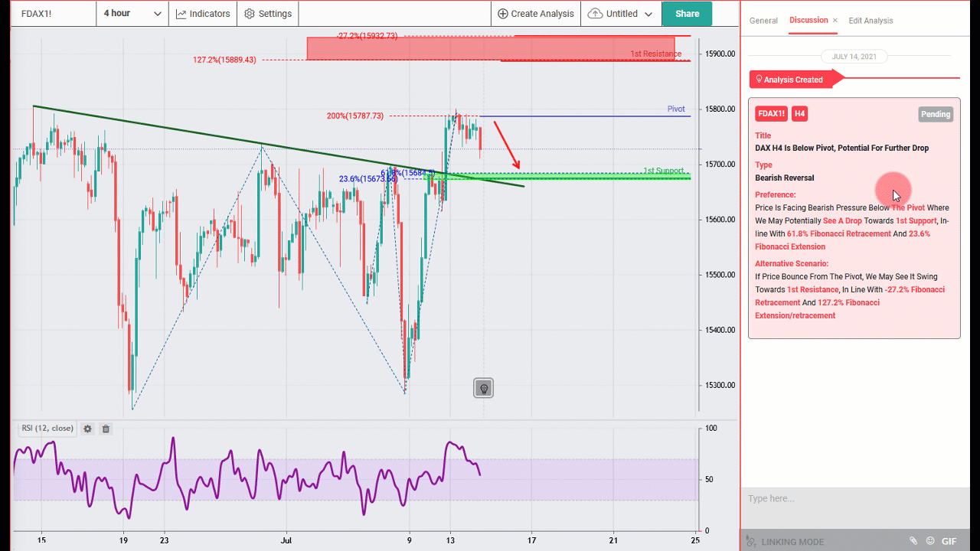Close the Discussion tab with x
Screen dimensions: 980x551
[x=835, y=21]
